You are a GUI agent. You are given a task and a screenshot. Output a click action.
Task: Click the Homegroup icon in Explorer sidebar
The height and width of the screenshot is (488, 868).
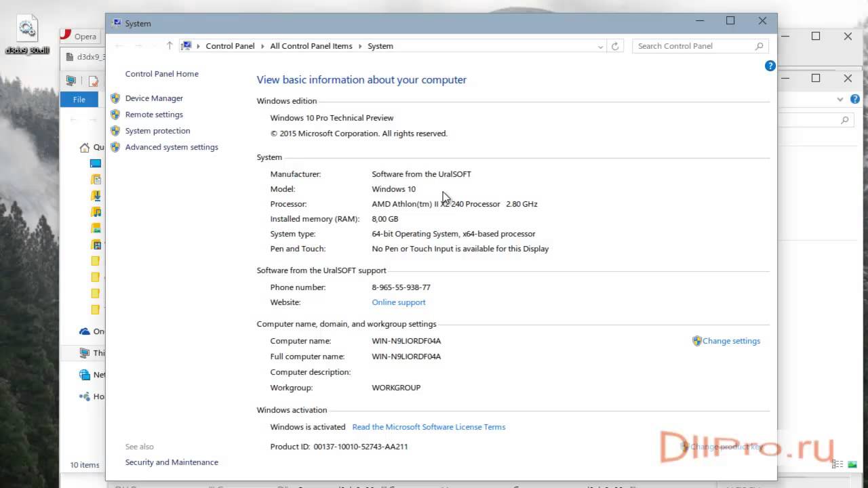point(85,396)
